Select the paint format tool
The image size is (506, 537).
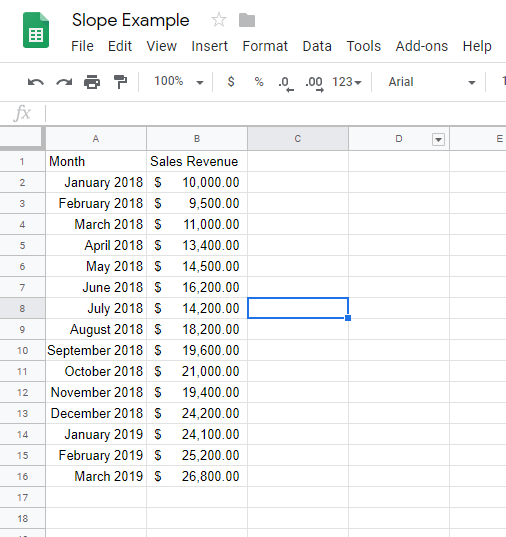coord(120,82)
